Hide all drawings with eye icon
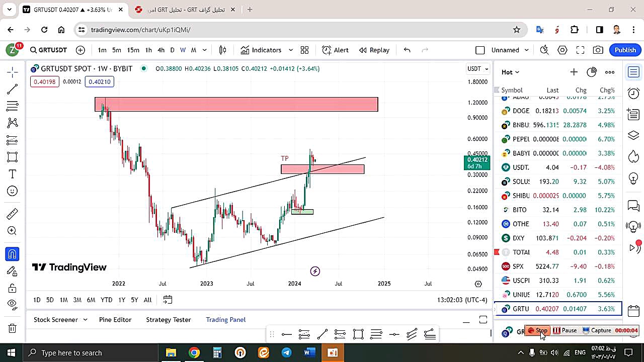The width and height of the screenshot is (644, 362). coord(13,305)
